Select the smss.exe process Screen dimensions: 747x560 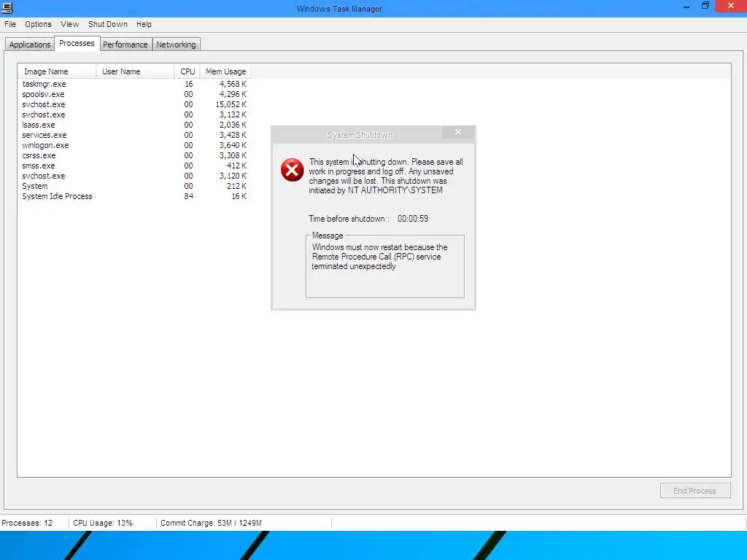134,166
